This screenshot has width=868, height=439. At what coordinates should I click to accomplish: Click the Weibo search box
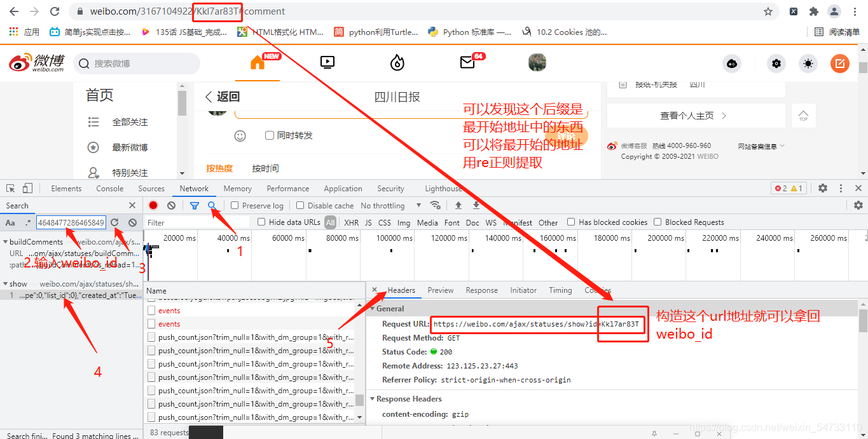137,64
